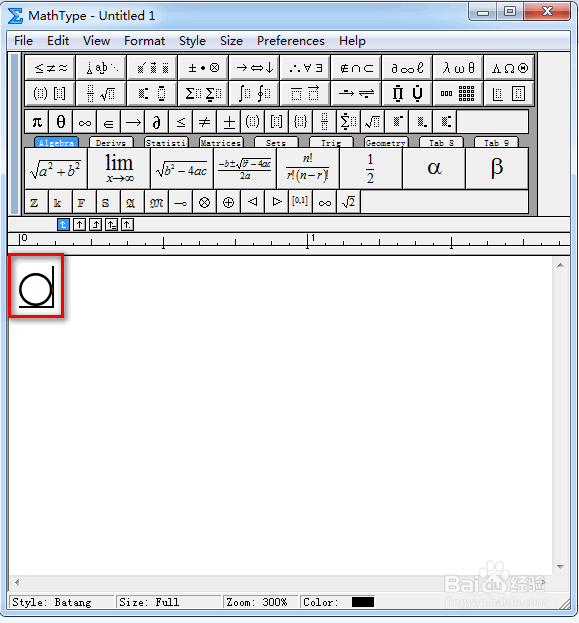Viewport: 579px width, 623px height.
Task: Open the relational symbols palette (≤≠≈)
Action: pos(50,68)
